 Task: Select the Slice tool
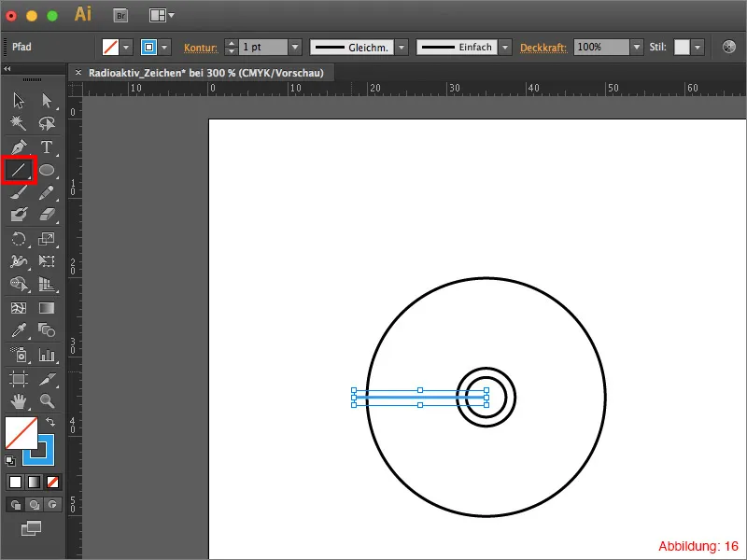(x=47, y=379)
